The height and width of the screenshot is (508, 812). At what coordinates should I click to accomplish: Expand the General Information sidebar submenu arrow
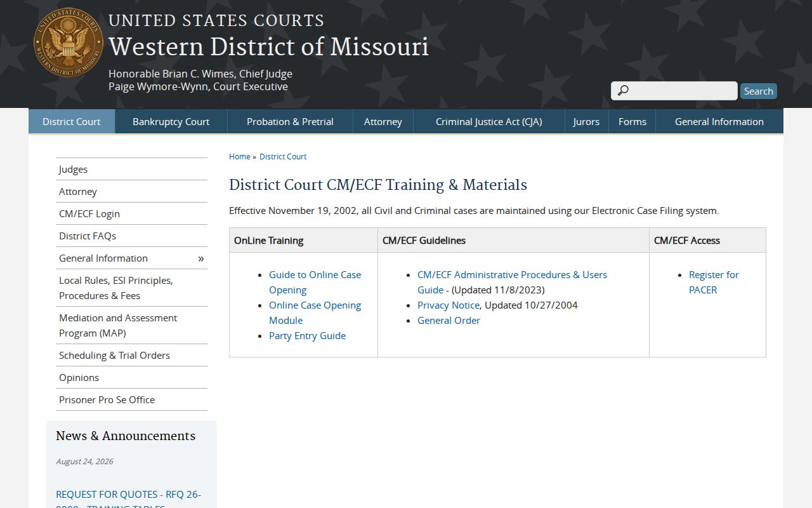point(201,258)
